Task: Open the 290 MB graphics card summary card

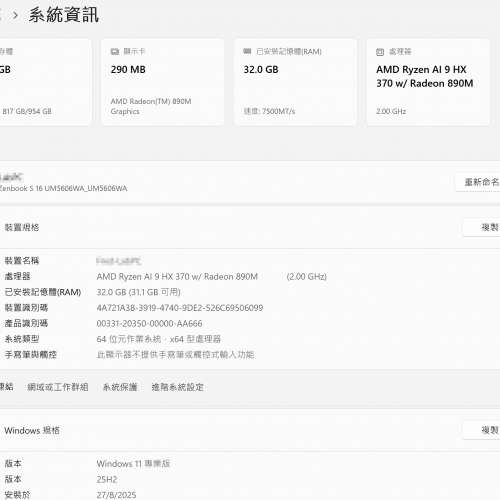Action: (x=163, y=82)
